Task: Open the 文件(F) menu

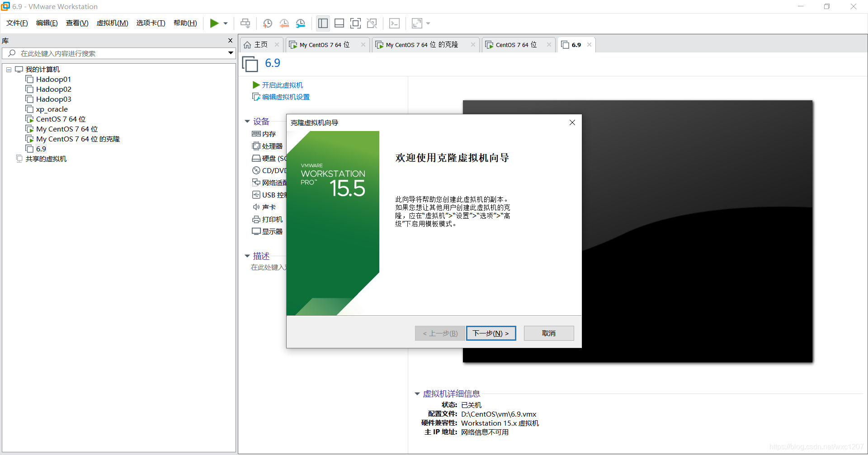Action: (17, 23)
